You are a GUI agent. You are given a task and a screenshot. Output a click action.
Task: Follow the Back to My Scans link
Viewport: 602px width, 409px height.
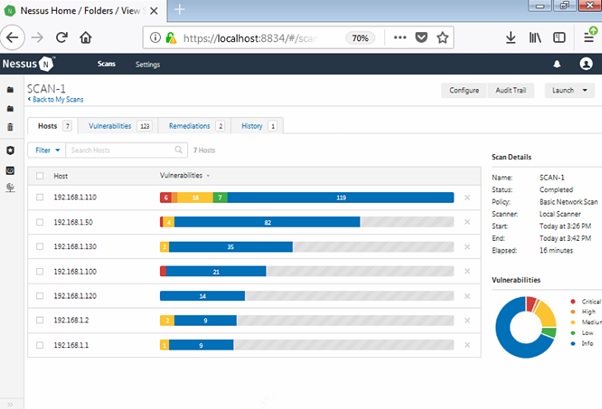(x=57, y=101)
